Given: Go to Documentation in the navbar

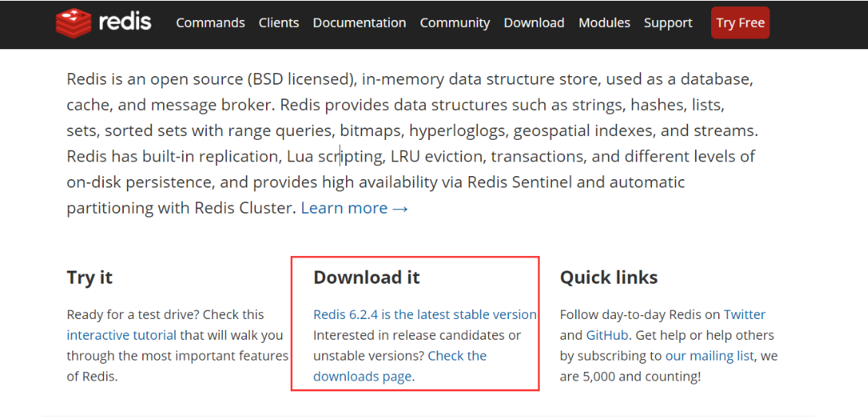Looking at the screenshot, I should [x=359, y=23].
